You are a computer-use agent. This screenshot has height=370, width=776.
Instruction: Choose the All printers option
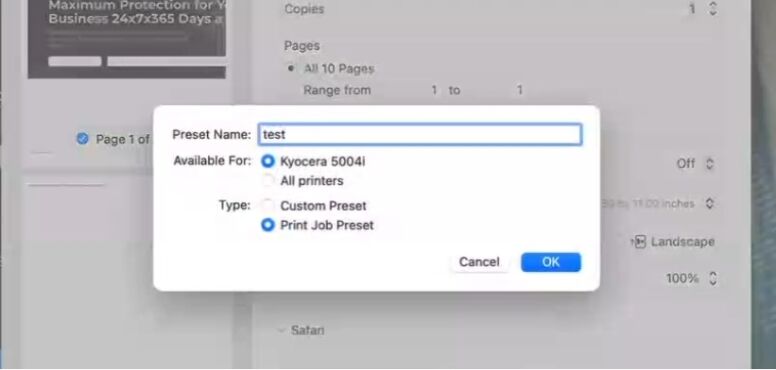(268, 181)
